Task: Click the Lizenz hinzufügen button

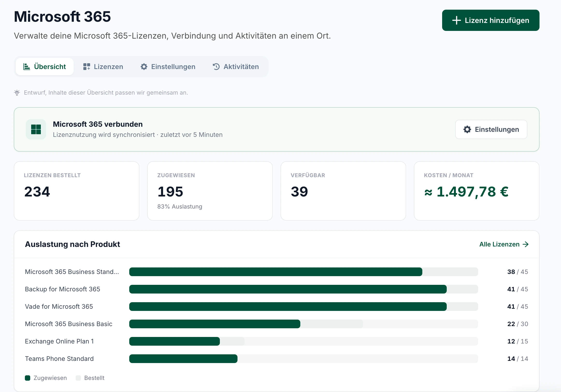Action: click(x=491, y=21)
